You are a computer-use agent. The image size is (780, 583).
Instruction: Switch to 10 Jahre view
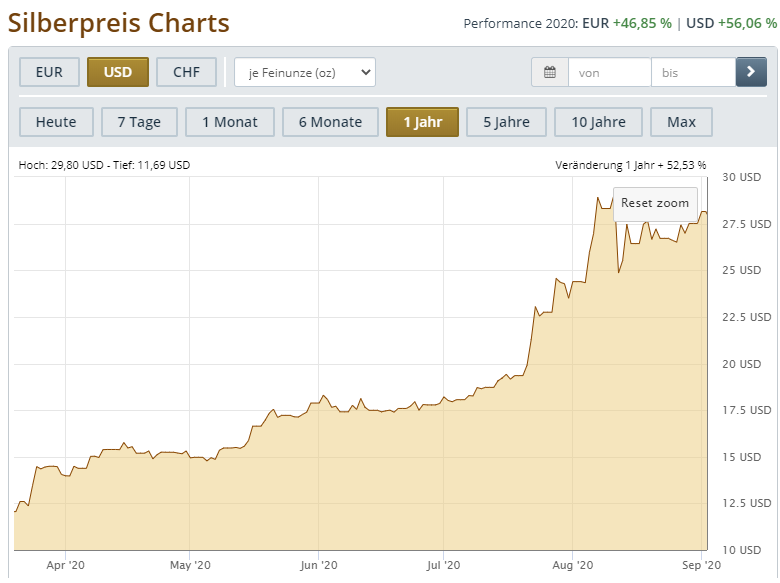(x=598, y=122)
